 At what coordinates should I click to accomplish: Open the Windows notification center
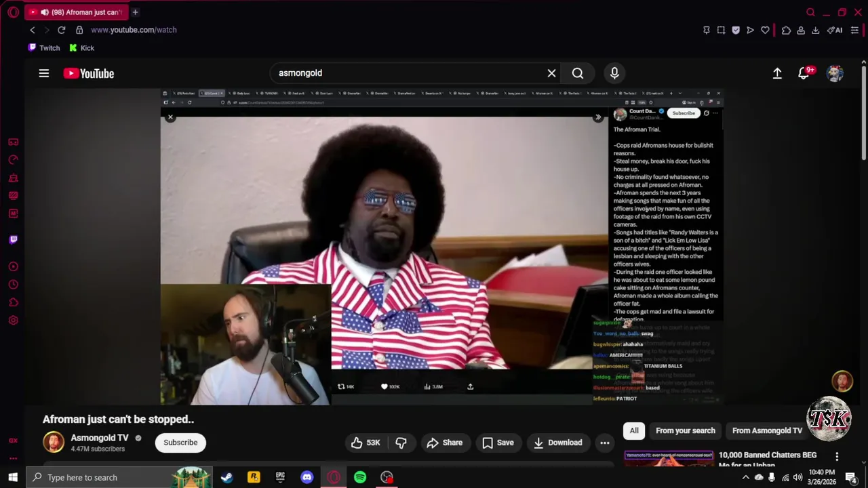[852, 477]
